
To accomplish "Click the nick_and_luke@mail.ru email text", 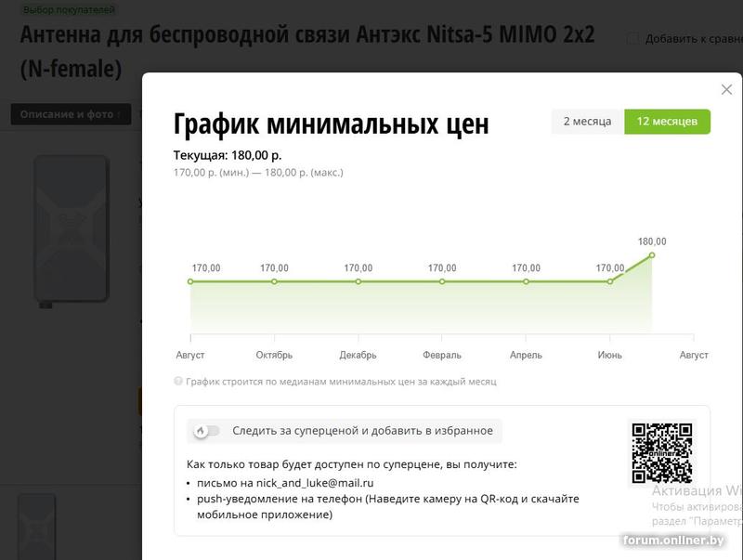I will tap(315, 483).
